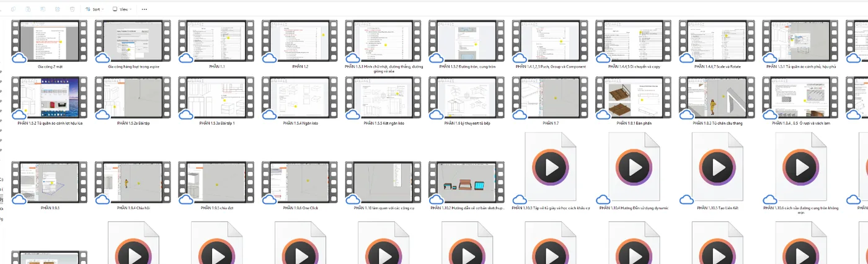
Task: Select the PHẦN 1.5.4 Ngăn kéo video thumbnail
Action: 299,98
